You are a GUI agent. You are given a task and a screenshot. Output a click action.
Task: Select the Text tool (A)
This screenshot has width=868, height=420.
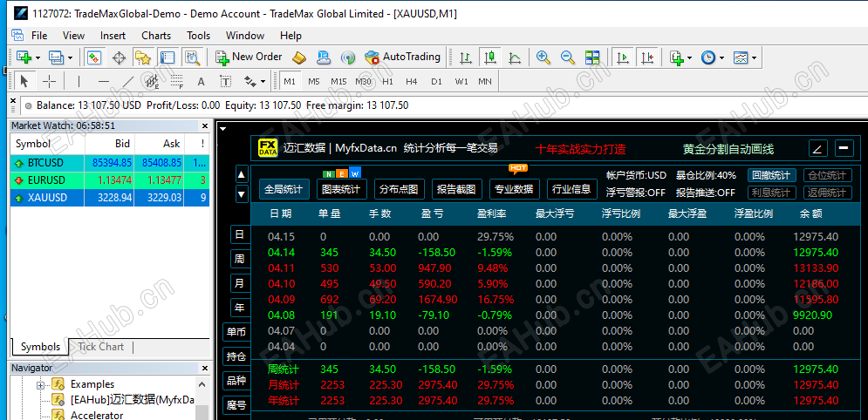[201, 82]
